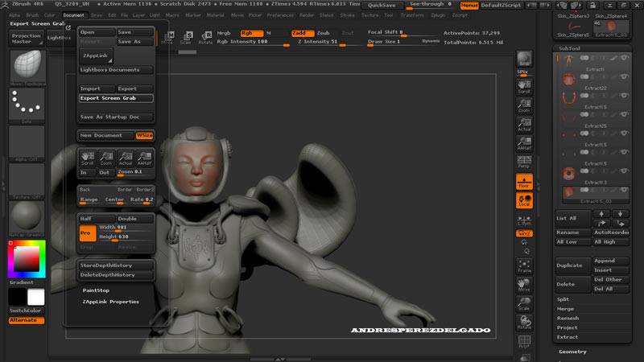This screenshot has width=644, height=362.
Task: Expand the Remesh section
Action: pyautogui.click(x=568, y=318)
